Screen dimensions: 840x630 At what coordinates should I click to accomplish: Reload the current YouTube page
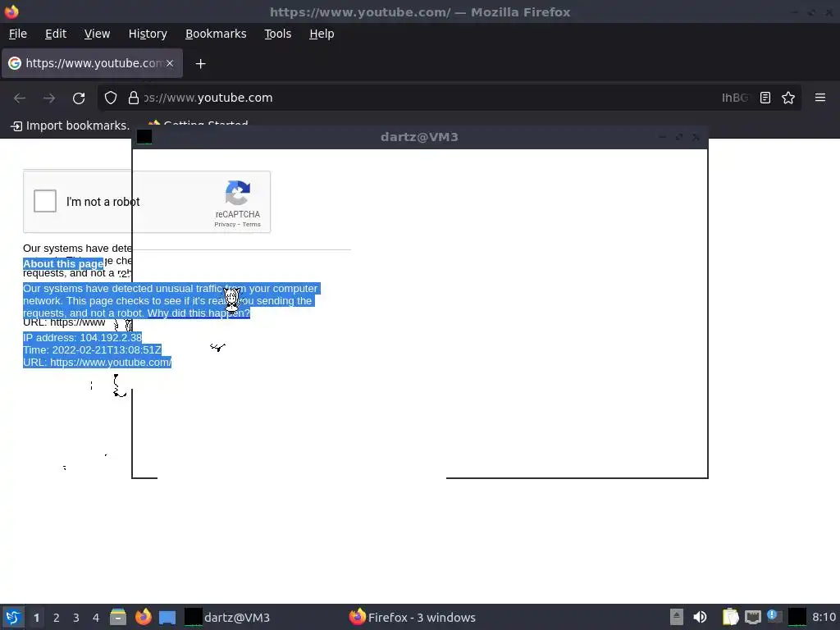[x=79, y=98]
